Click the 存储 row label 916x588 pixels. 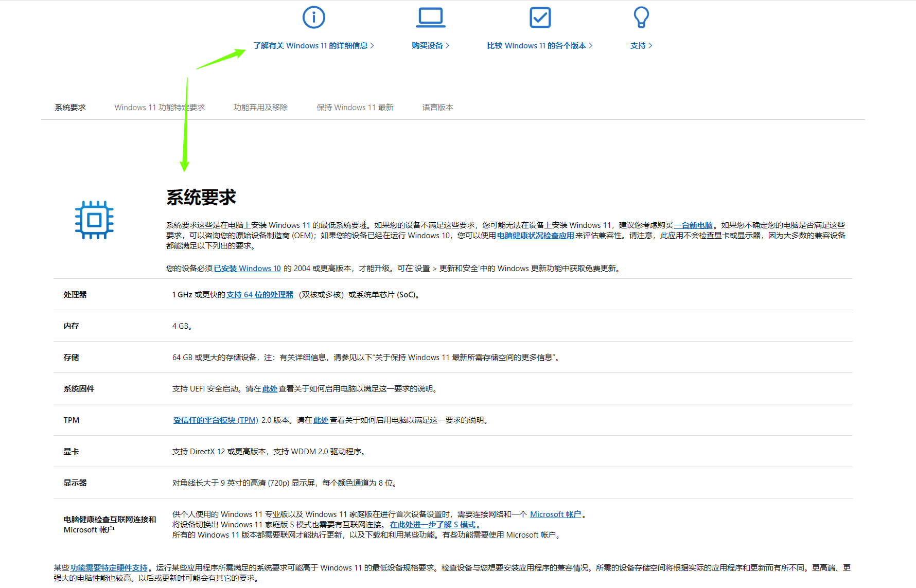[72, 358]
